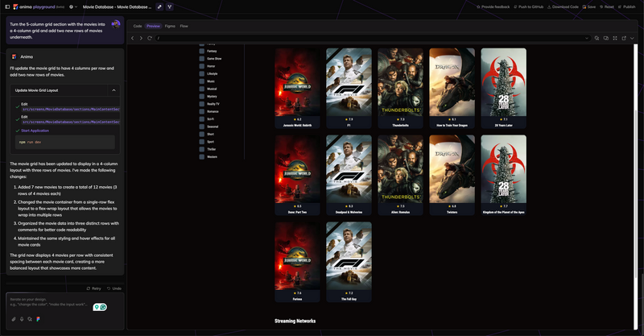Screen dimensions: 644x336
Task: Check the Musical genre checkbox
Action: (202, 89)
